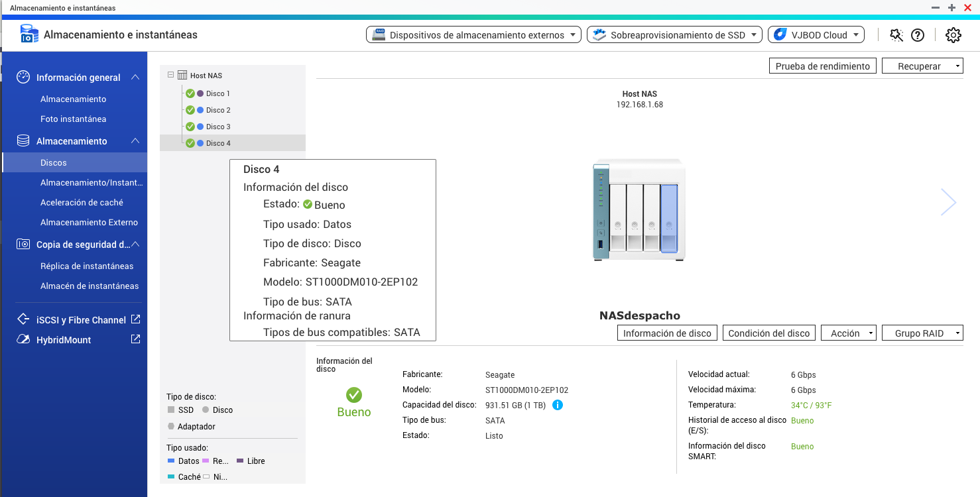
Task: Click the Prueba de rendimiento button
Action: click(822, 66)
